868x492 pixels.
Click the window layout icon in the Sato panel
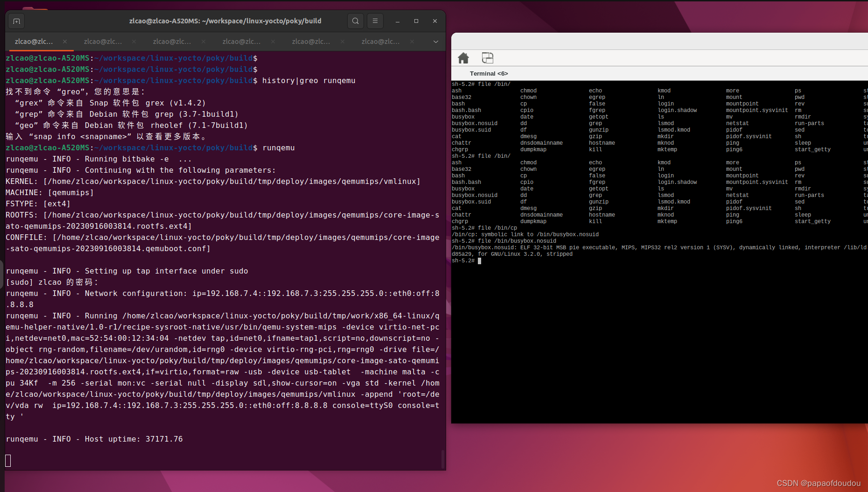pos(488,58)
